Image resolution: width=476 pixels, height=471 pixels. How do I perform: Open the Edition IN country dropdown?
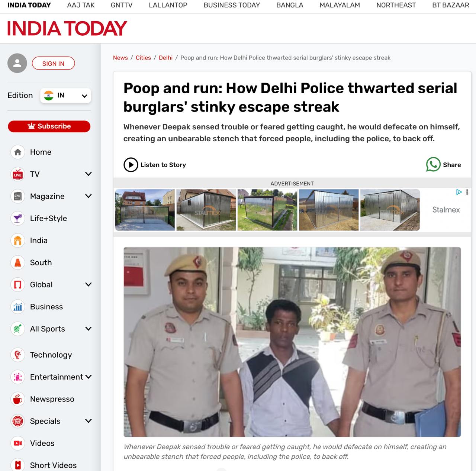(x=65, y=96)
